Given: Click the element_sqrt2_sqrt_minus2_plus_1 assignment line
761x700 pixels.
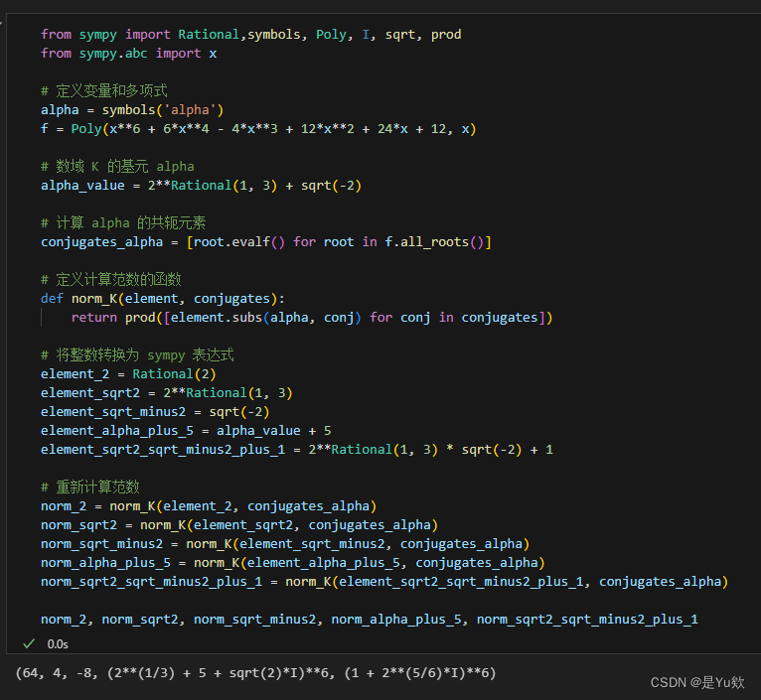Looking at the screenshot, I should pos(296,450).
